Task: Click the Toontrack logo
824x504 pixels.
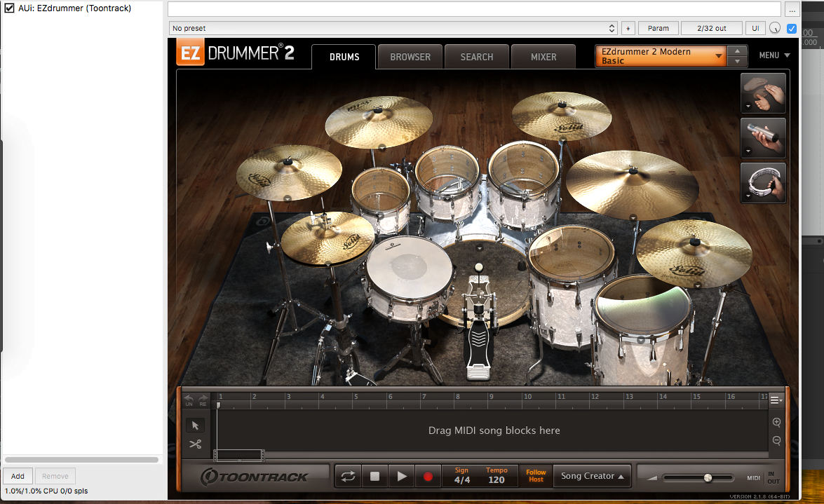Action: click(254, 476)
